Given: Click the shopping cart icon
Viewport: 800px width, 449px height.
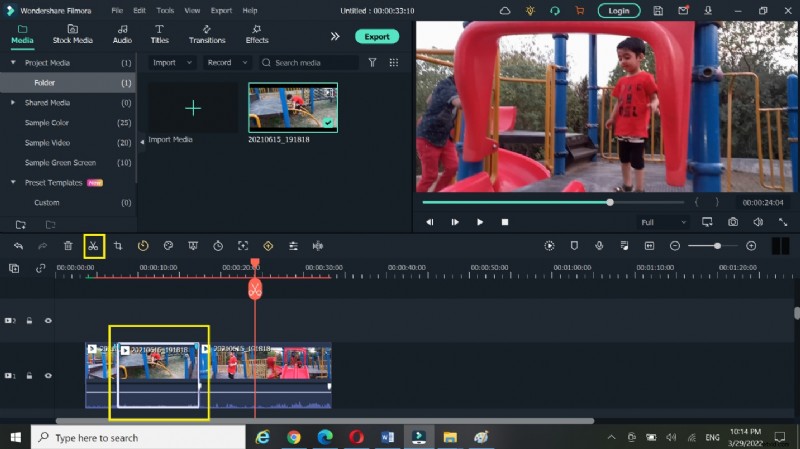Looking at the screenshot, I should click(580, 10).
